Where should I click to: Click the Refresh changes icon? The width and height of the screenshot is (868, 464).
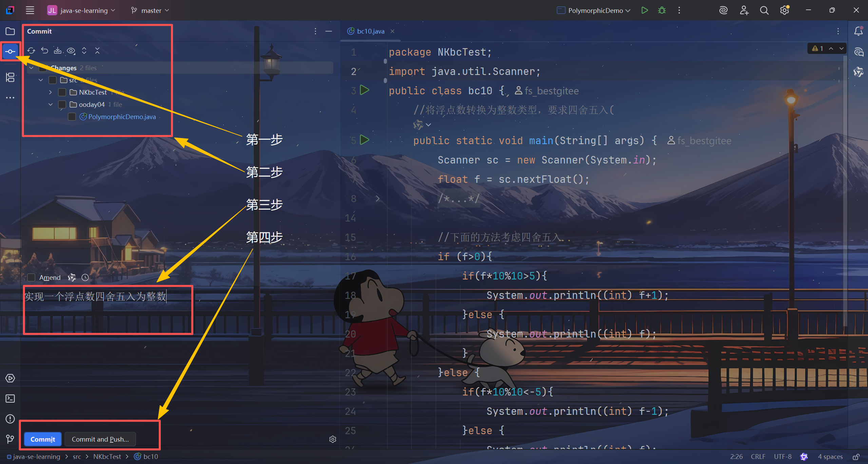point(31,51)
